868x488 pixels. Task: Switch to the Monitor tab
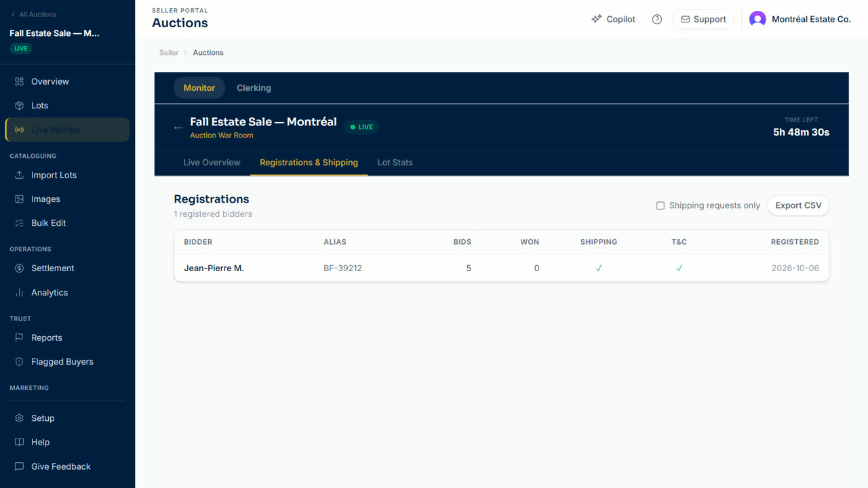[x=199, y=87]
